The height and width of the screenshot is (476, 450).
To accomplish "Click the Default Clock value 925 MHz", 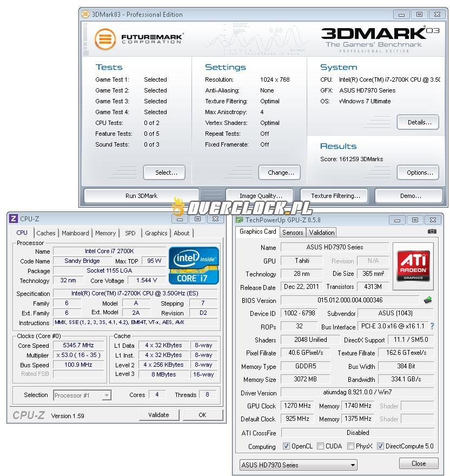I will coord(297,419).
